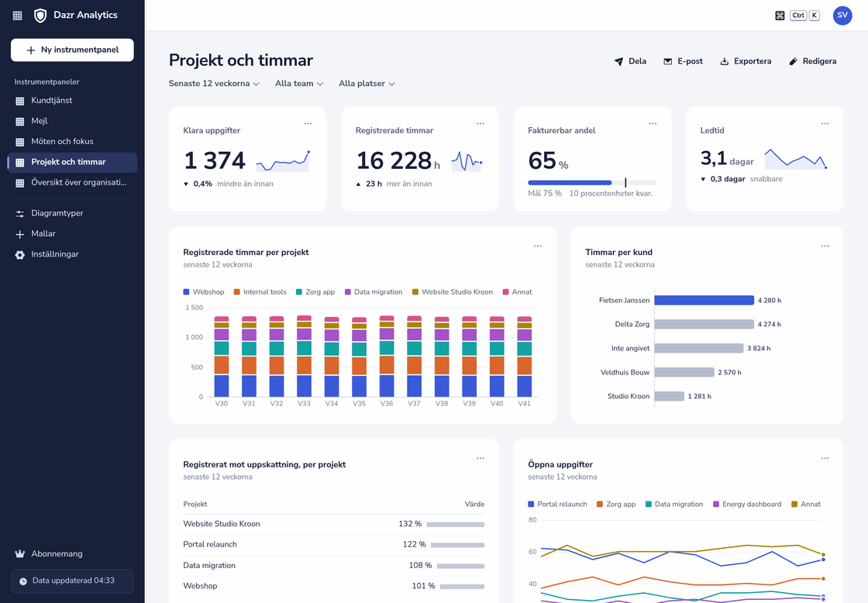
Task: Toggle Portal relaunch series in Öppna uppgifter
Action: tap(557, 505)
